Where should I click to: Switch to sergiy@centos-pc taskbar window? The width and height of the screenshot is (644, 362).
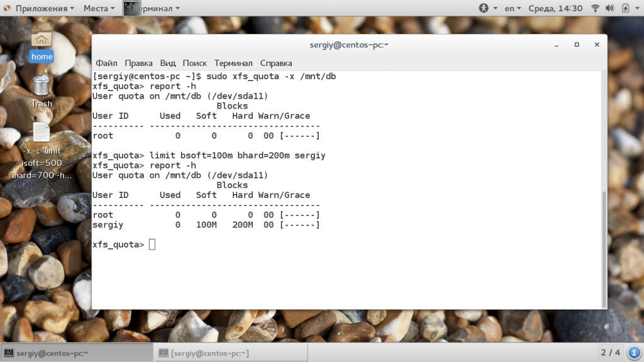coord(77,353)
